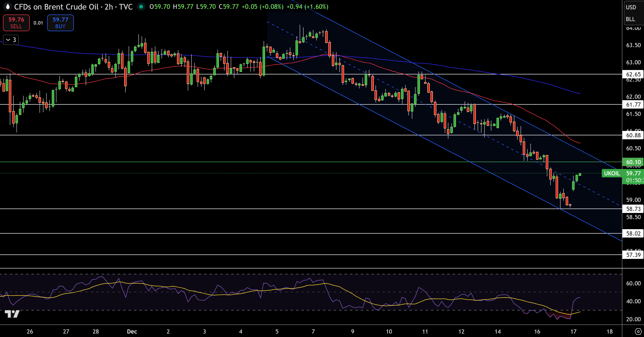Click the 0.01 spread value between Sell and Buy
644x337 pixels.
coord(38,23)
